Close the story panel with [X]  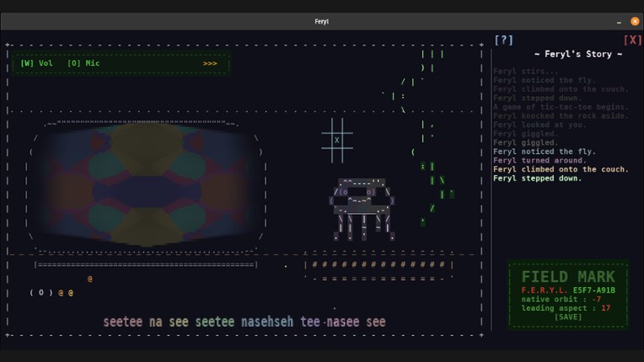631,40
